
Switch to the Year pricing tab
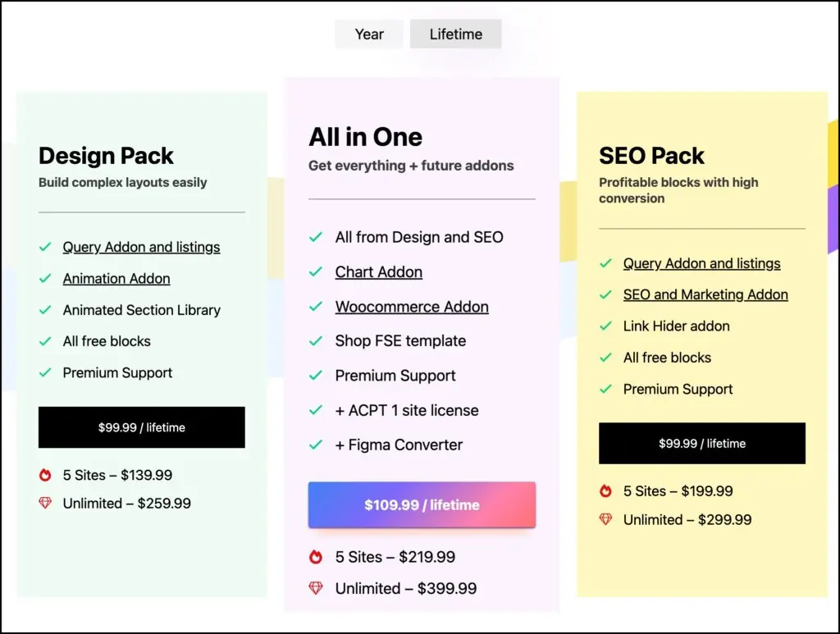coord(369,34)
